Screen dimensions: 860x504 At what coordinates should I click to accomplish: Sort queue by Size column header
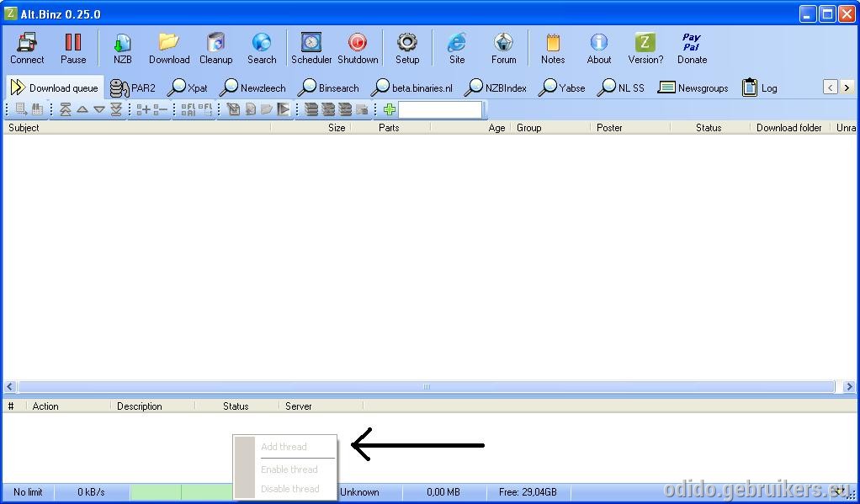(337, 128)
